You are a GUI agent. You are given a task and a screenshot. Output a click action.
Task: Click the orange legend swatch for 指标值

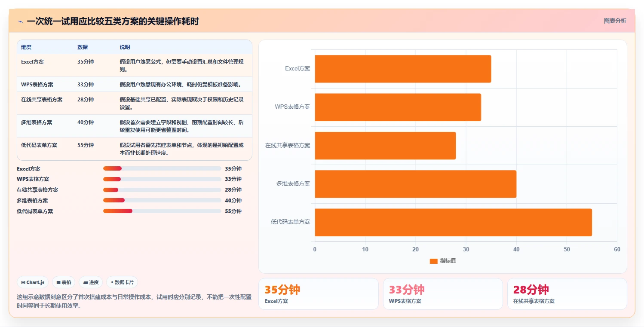tap(433, 261)
